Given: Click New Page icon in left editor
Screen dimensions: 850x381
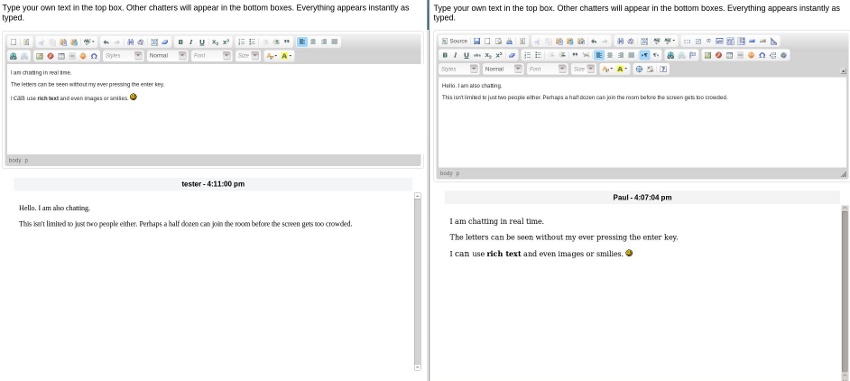Looking at the screenshot, I should pos(14,42).
